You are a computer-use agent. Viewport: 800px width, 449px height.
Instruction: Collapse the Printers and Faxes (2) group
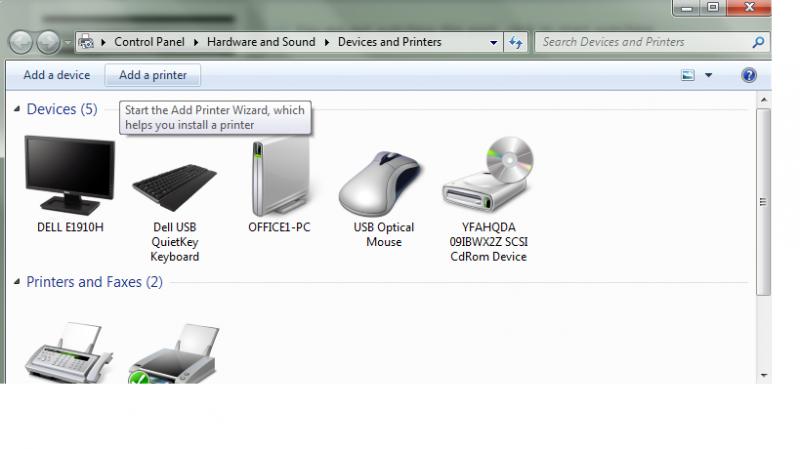(x=17, y=283)
